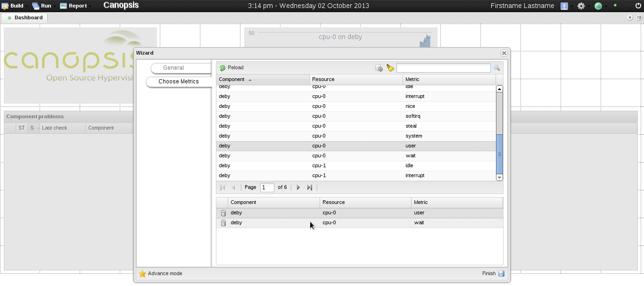The height and width of the screenshot is (286, 644).
Task: Select the Choose Metrics wizard step
Action: 179,82
